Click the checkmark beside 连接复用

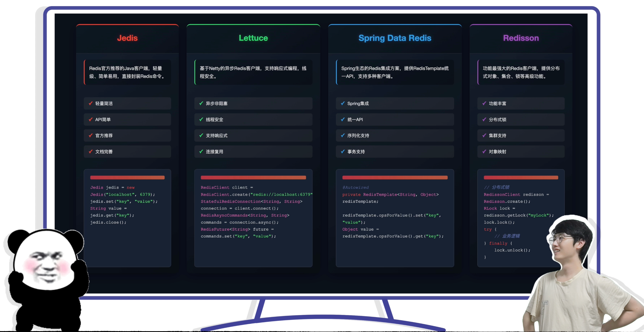point(201,152)
